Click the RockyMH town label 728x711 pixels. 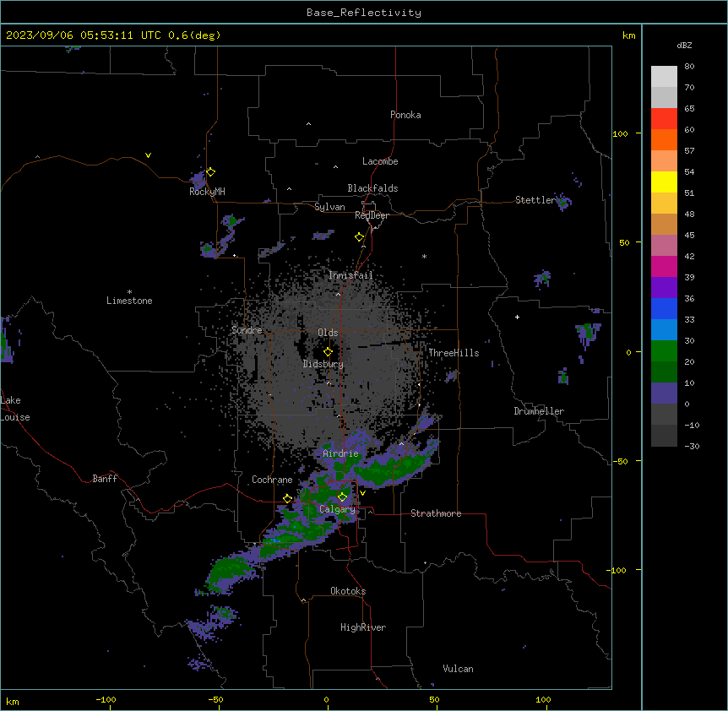point(207,192)
